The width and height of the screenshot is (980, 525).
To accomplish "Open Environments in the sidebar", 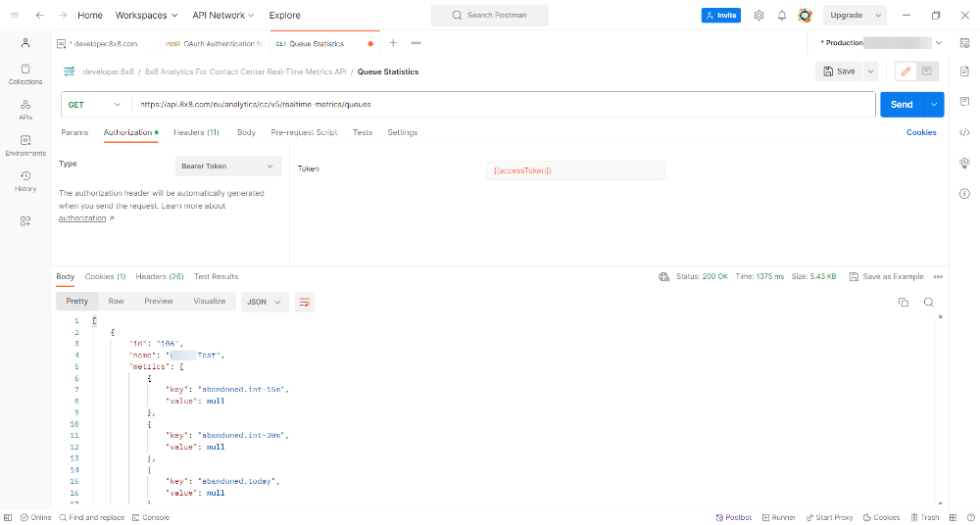I will (25, 146).
